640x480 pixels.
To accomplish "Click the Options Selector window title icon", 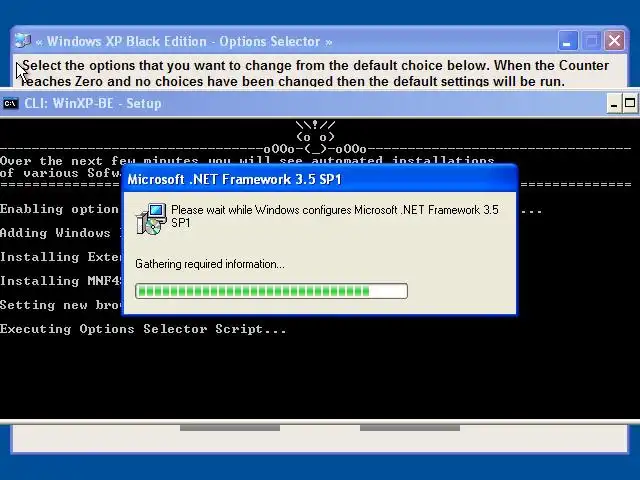I will click(22, 41).
